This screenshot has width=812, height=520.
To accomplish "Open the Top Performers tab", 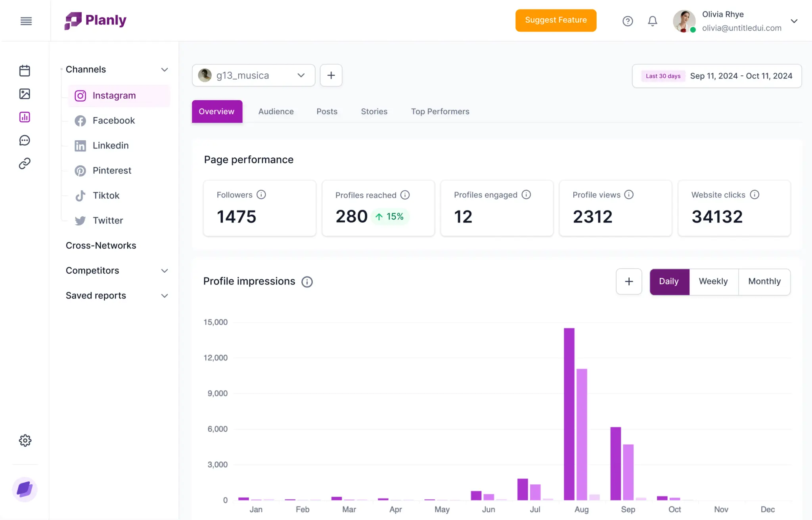I will coord(440,111).
